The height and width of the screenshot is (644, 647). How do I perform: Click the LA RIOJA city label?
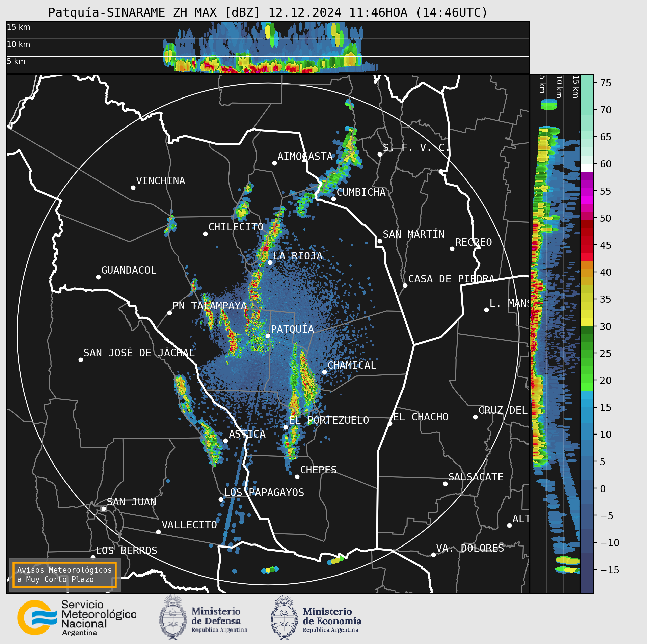point(298,256)
